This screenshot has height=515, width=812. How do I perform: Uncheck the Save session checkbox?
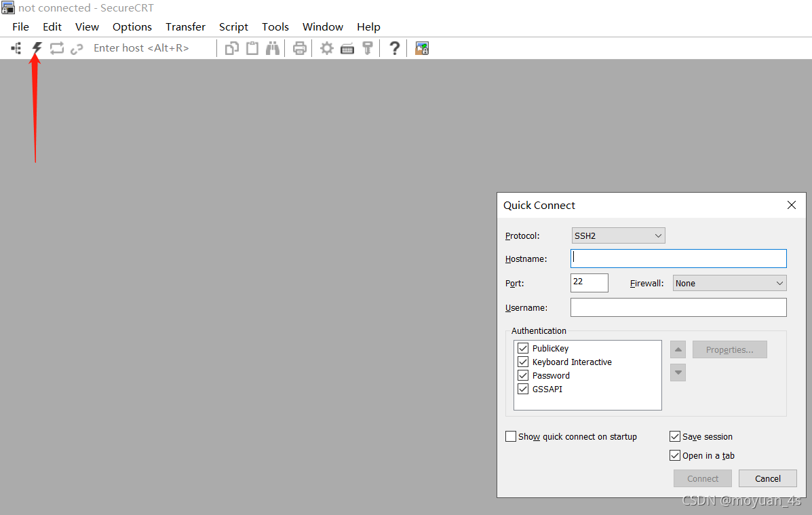(x=675, y=436)
